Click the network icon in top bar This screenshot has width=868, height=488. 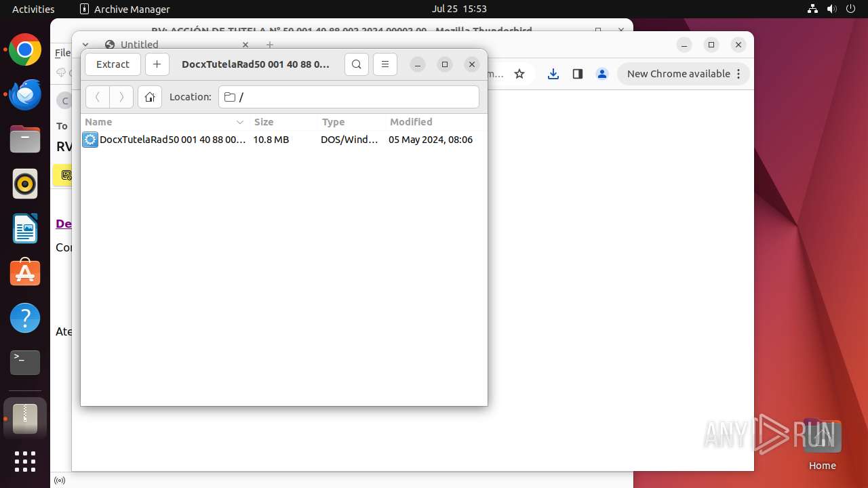813,9
